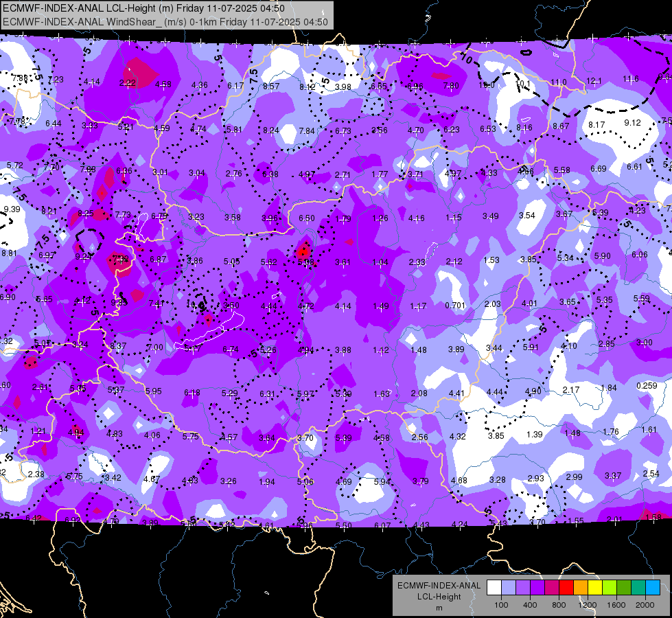Click the legend scale label 100
The image size is (672, 618).
click(502, 605)
